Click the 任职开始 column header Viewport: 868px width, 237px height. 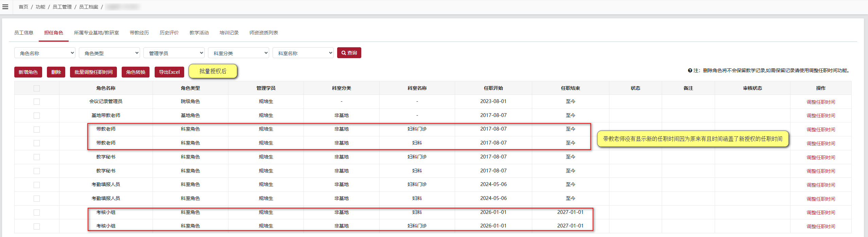(x=493, y=88)
